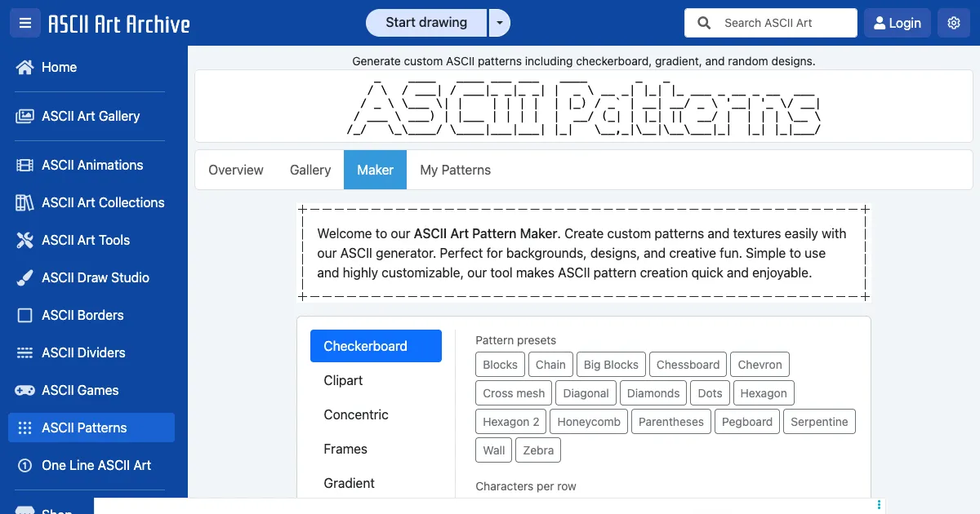Click the ASCII Art Collections books icon

click(x=24, y=202)
